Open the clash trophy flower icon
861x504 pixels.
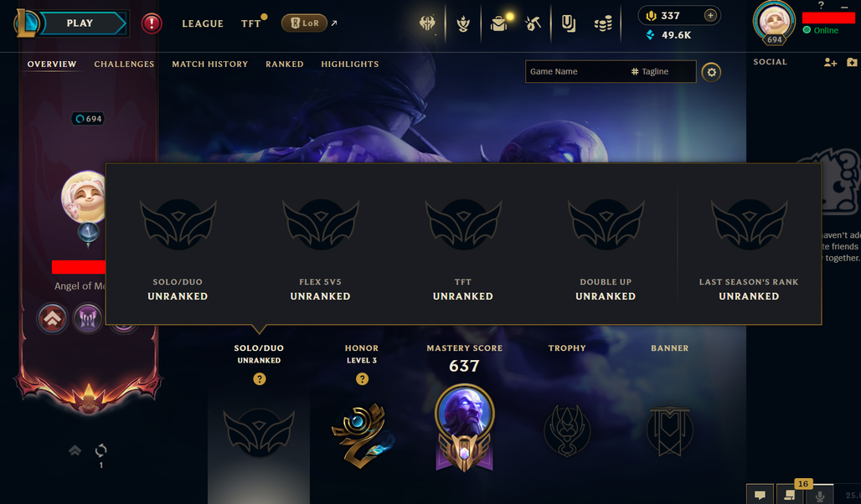(463, 23)
